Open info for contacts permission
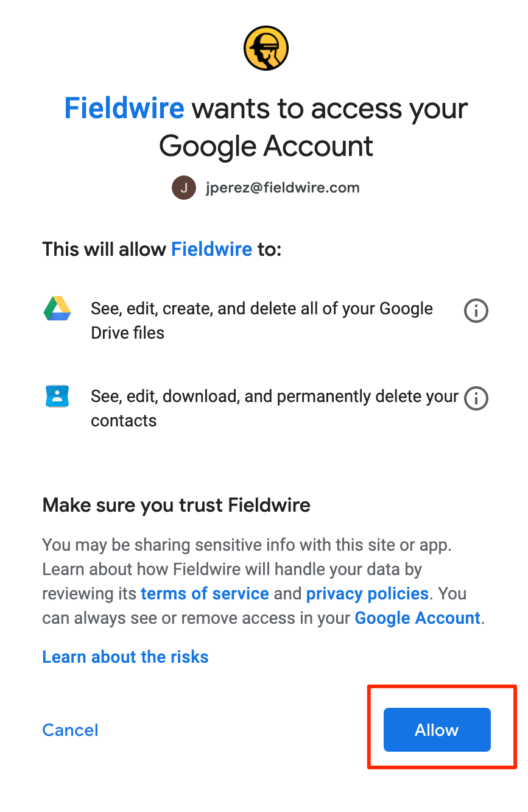Viewport: 528px width, 812px height. point(476,399)
